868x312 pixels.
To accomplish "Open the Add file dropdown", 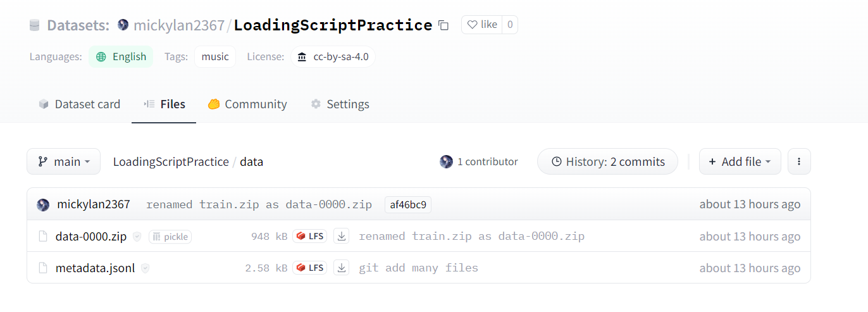I will point(740,161).
